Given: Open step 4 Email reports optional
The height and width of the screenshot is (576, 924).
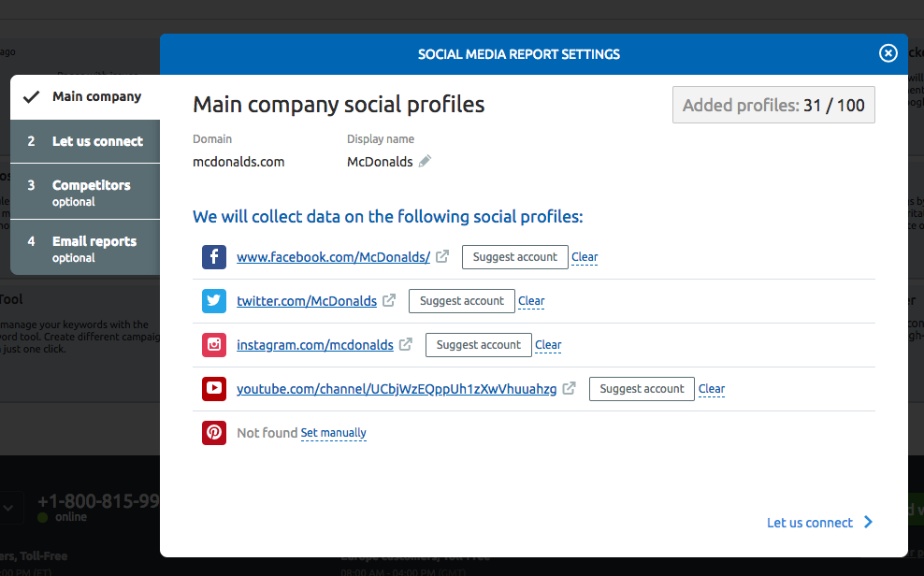Looking at the screenshot, I should pyautogui.click(x=85, y=248).
